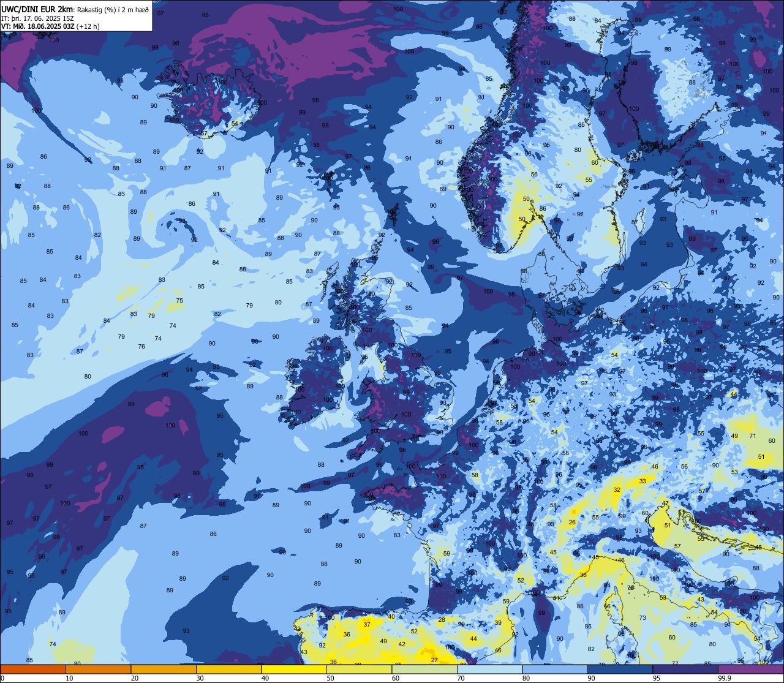Click the humidity value '75' over the Atlantic
784x683 pixels.
click(179, 301)
